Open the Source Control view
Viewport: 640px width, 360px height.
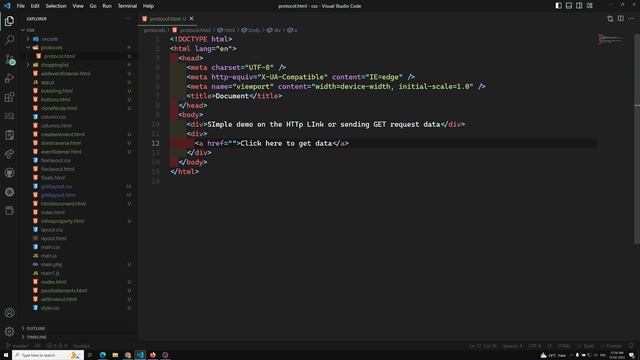click(9, 59)
